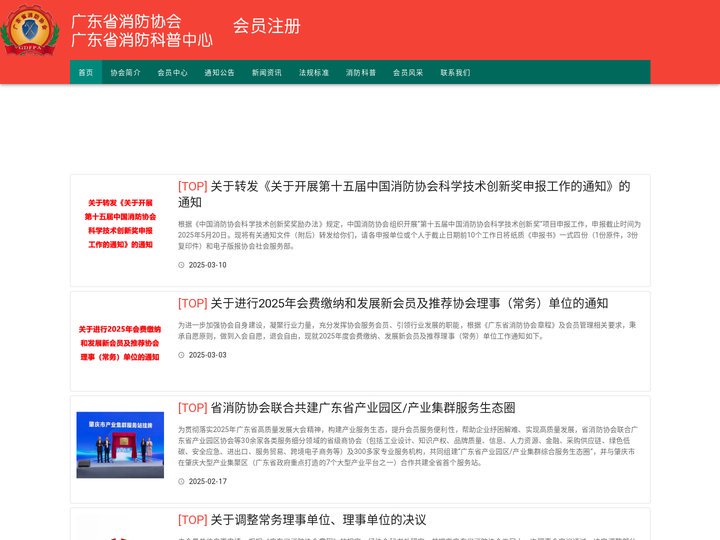The width and height of the screenshot is (720, 540).
Task: Open article 省消防协会联合共建广东省产业园区 headline
Action: pyautogui.click(x=347, y=407)
